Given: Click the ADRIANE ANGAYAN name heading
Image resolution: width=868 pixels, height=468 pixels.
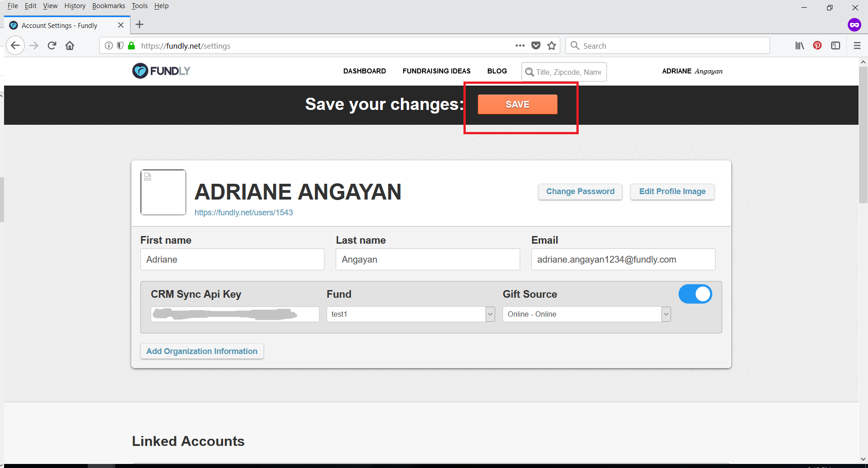Looking at the screenshot, I should pyautogui.click(x=298, y=192).
